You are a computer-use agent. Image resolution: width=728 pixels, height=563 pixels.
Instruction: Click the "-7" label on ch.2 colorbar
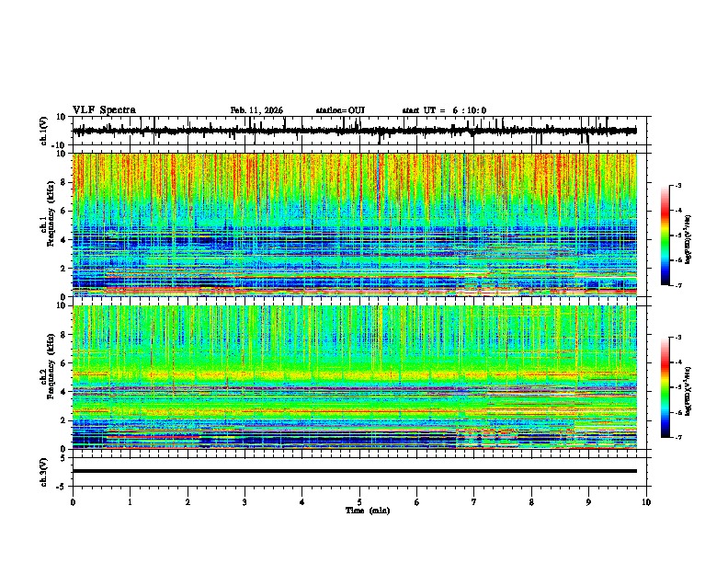(x=677, y=437)
